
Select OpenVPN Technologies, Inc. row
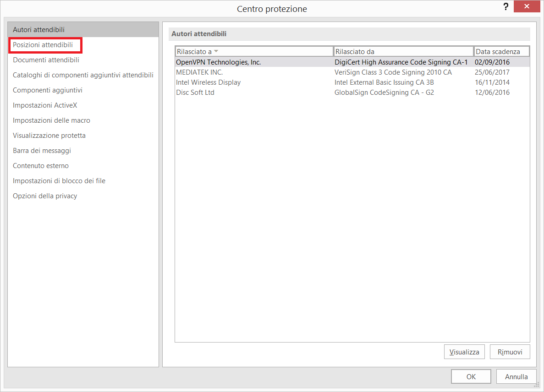[352, 62]
